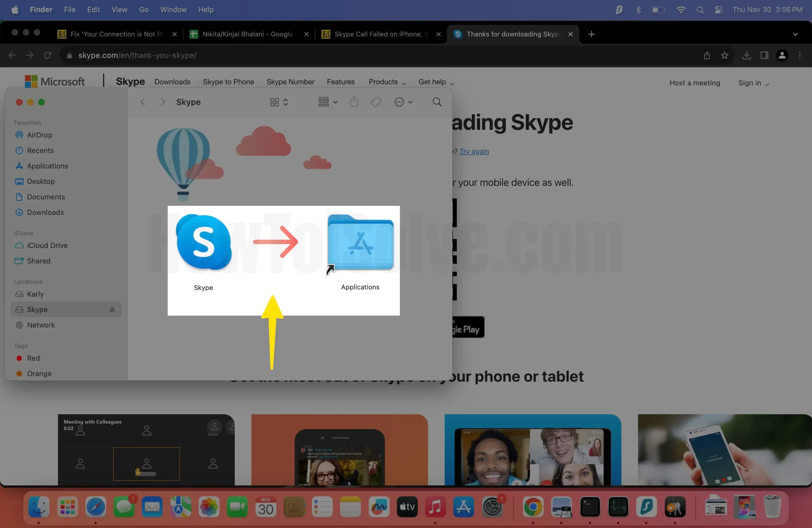Open macOS Control Center toggles

[719, 10]
